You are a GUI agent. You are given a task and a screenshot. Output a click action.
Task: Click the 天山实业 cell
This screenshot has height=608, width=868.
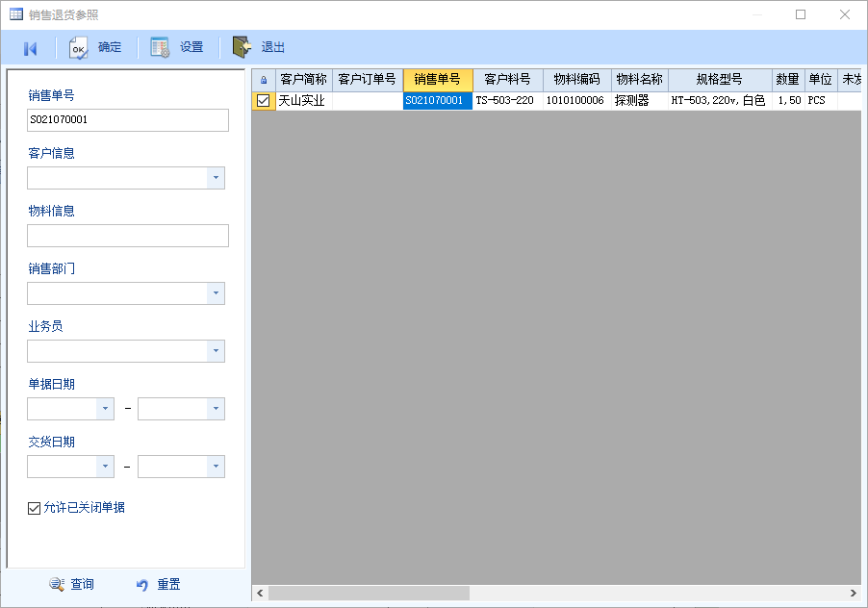(304, 101)
